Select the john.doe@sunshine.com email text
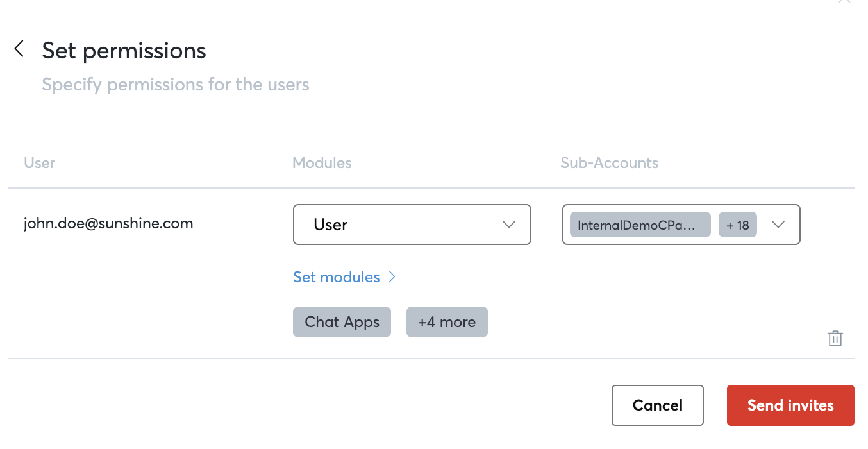The height and width of the screenshot is (449, 868). coord(108,223)
